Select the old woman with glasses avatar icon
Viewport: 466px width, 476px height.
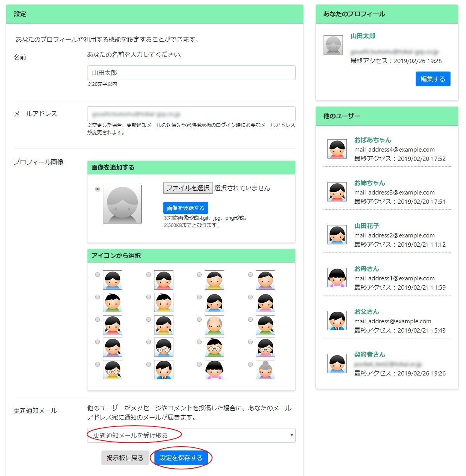click(x=265, y=347)
